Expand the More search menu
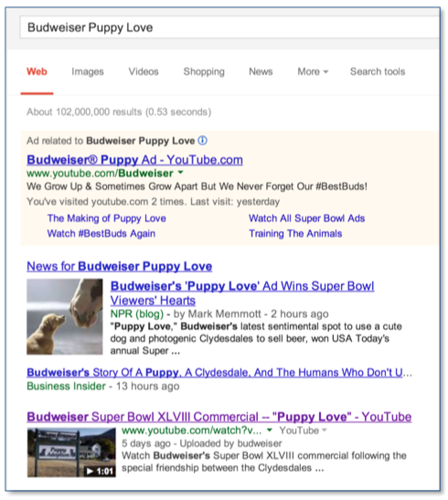Screen dimensions: 448x500 tap(313, 72)
